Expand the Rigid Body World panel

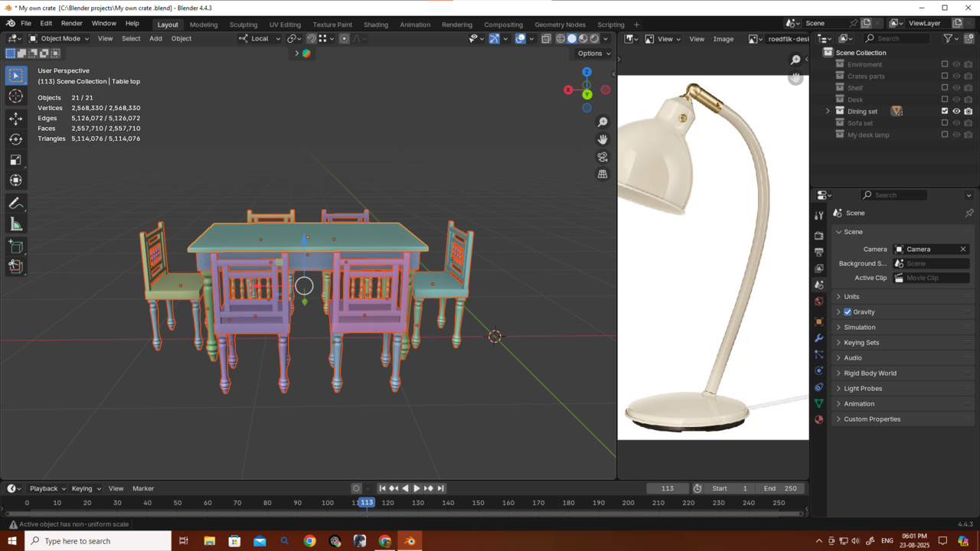(870, 373)
